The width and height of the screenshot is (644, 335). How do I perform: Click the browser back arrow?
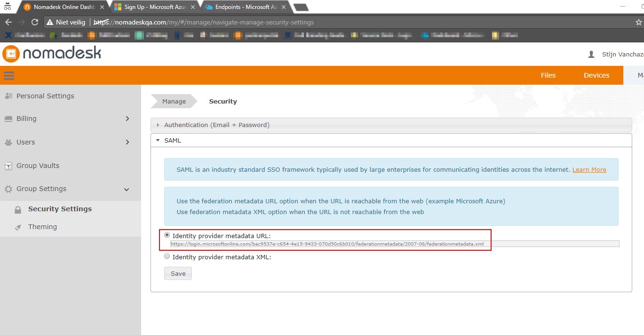pyautogui.click(x=8, y=22)
